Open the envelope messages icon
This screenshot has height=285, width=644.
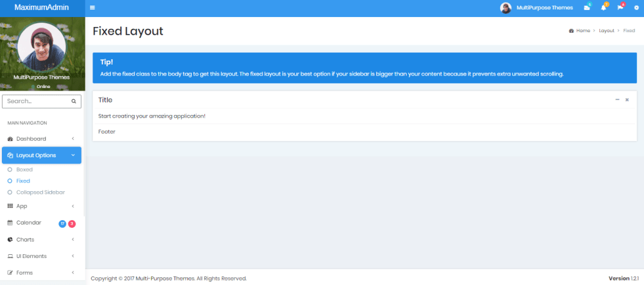point(587,8)
